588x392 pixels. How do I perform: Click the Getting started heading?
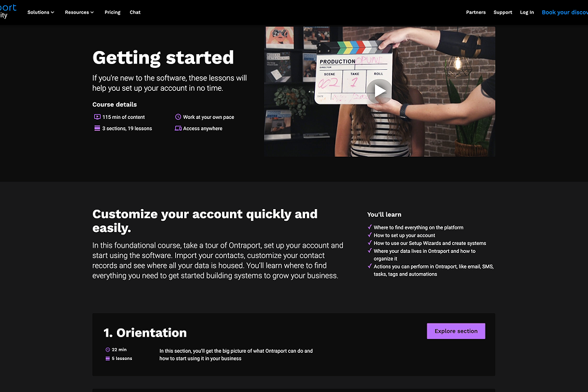click(x=163, y=57)
